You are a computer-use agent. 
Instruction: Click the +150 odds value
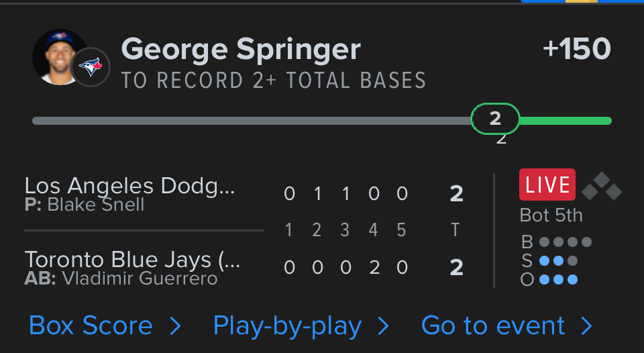[x=577, y=50]
